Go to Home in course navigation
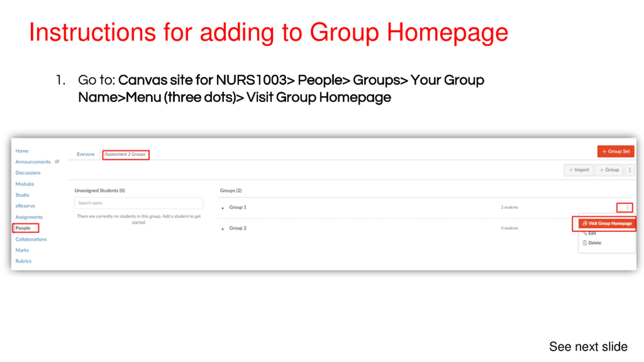 [x=22, y=151]
